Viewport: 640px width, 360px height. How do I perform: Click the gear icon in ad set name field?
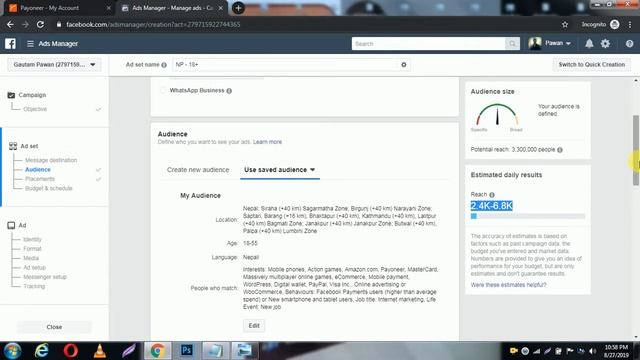(404, 64)
